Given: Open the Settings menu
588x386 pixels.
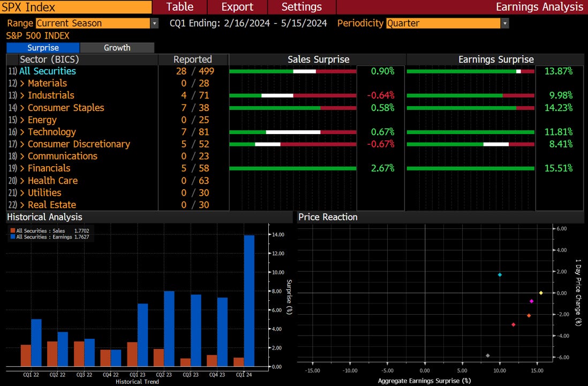Looking at the screenshot, I should coord(301,7).
